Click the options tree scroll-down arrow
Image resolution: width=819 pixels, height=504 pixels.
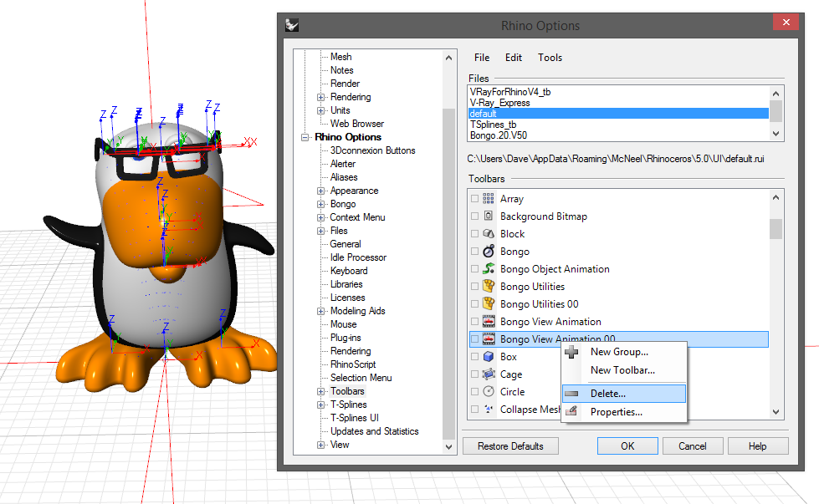coord(448,446)
